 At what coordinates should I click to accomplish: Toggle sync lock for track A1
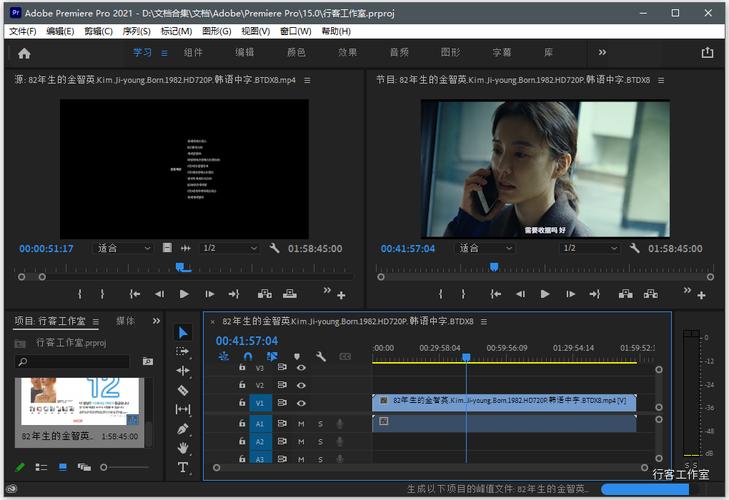point(282,424)
